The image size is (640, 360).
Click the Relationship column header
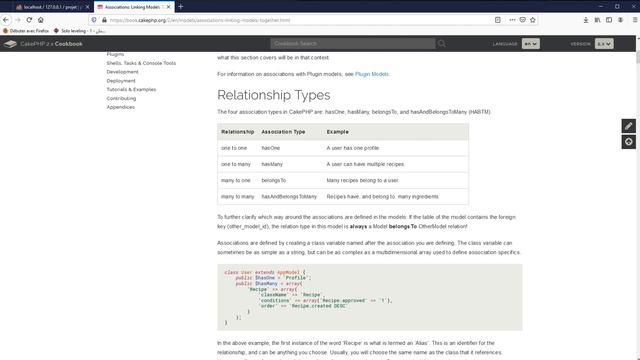[238, 132]
